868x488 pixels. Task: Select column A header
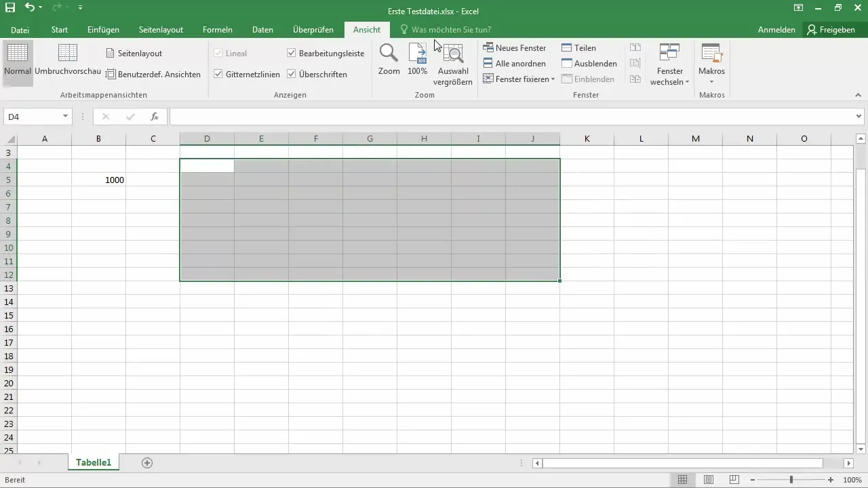(45, 139)
